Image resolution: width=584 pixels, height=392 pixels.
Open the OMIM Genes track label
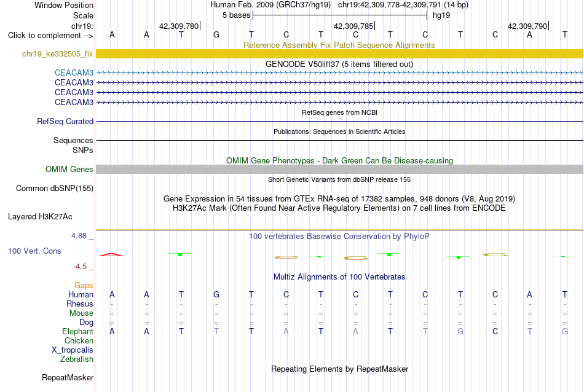pyautogui.click(x=69, y=170)
